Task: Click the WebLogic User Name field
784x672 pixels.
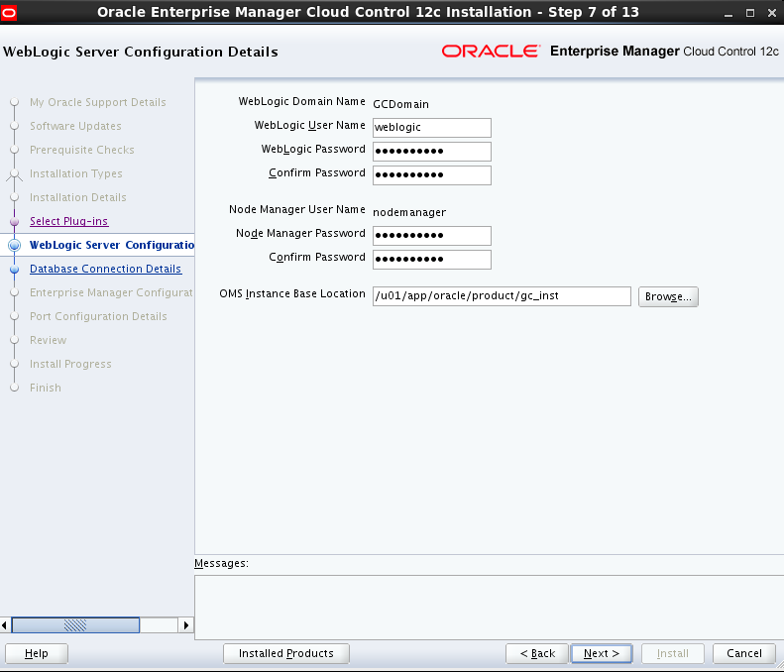Action: (x=432, y=128)
